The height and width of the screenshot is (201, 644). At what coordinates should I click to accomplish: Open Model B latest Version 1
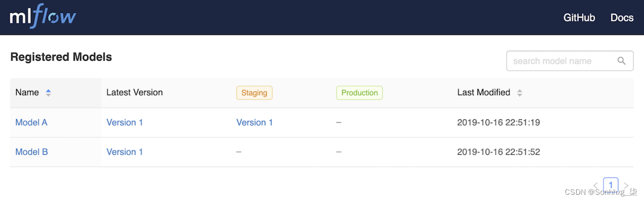click(125, 152)
